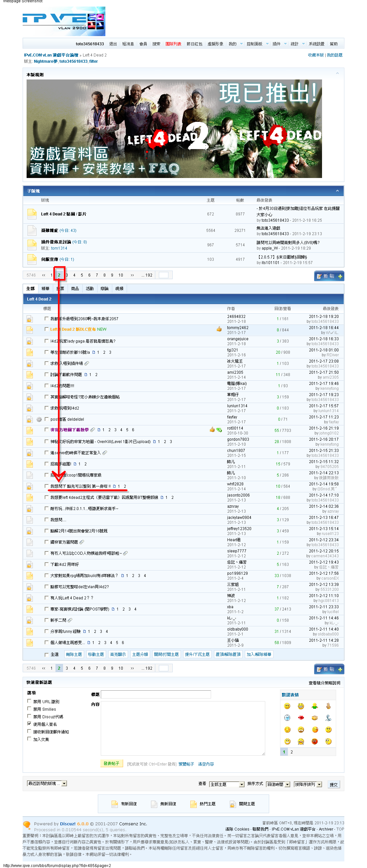
Task: Switch to the 商品 tab
Action: coord(75,288)
